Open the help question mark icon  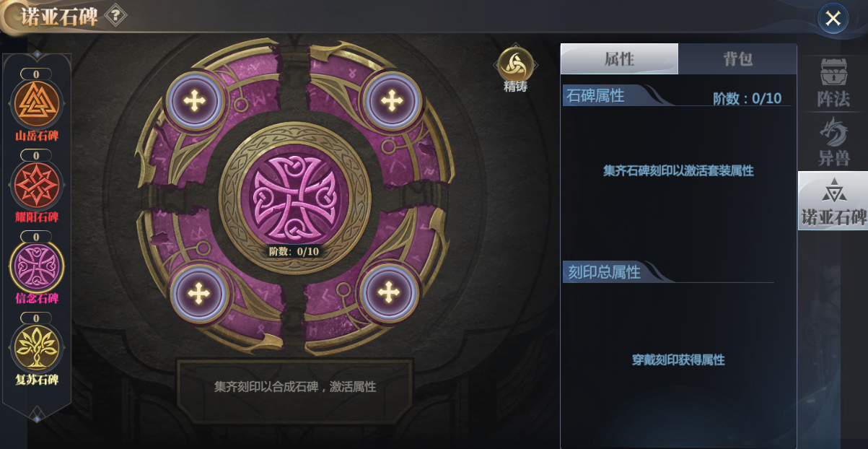pos(115,15)
